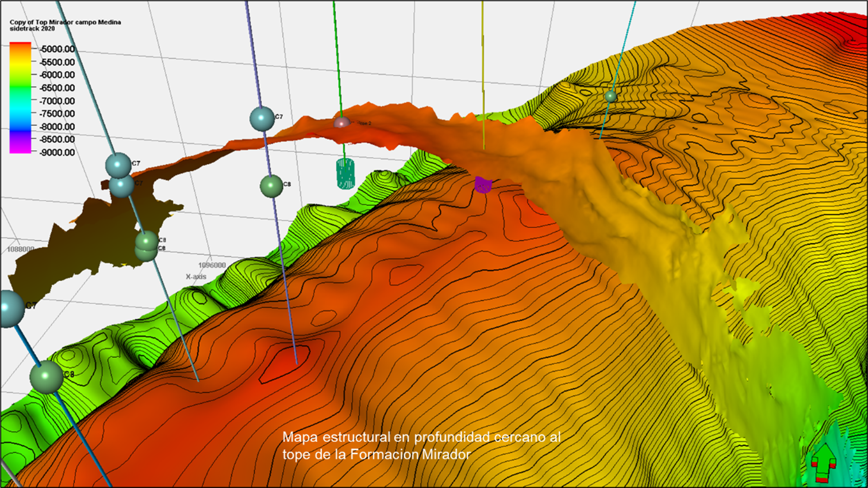Click the -5000.00 legend value

(x=57, y=49)
